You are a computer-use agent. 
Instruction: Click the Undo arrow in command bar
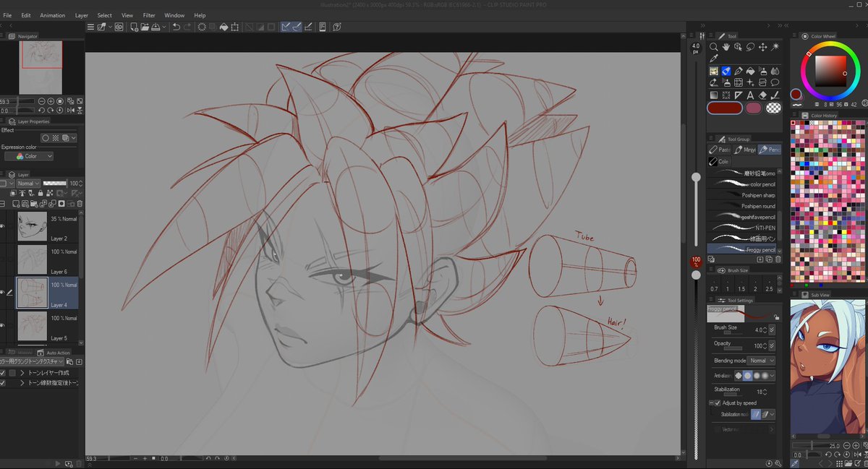tap(176, 27)
